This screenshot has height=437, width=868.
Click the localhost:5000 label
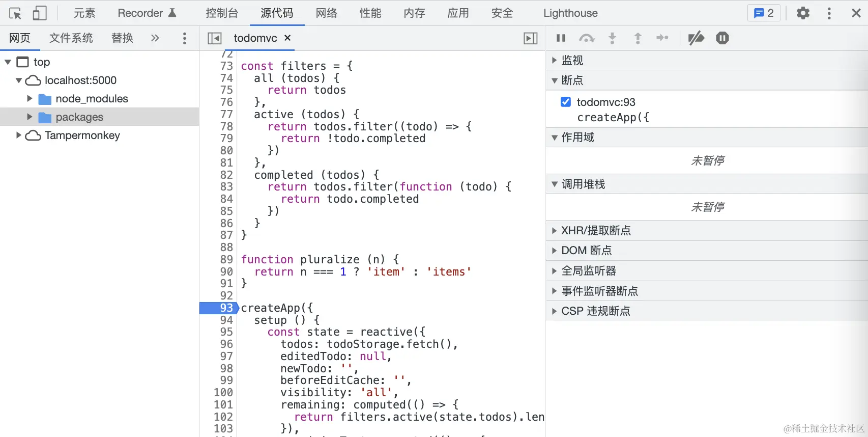click(80, 80)
